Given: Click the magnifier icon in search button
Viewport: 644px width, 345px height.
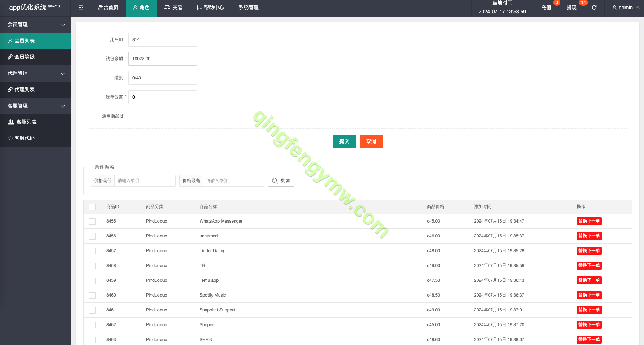Looking at the screenshot, I should pyautogui.click(x=275, y=181).
